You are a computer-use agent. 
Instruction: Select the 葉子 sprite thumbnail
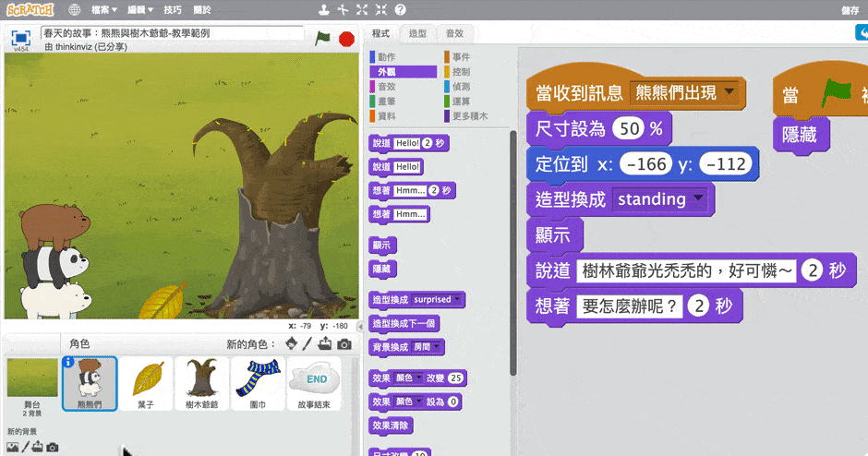[x=146, y=383]
